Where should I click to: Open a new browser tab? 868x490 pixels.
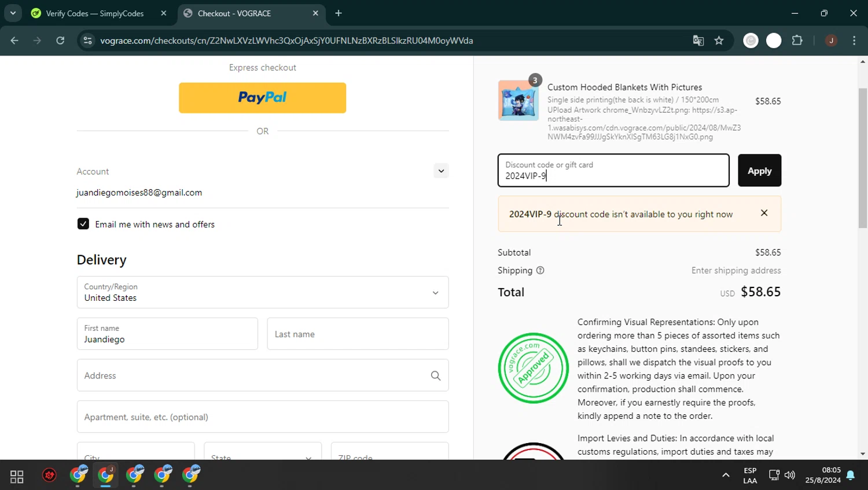pos(339,13)
